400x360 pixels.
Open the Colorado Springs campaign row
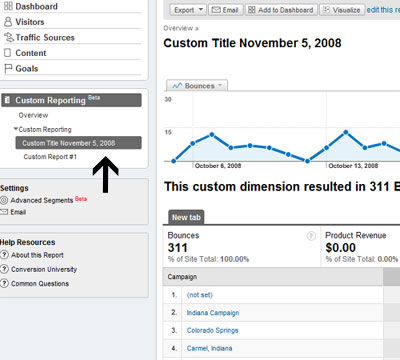pos(212,330)
